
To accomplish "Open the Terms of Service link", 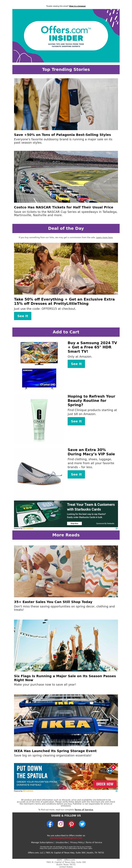I will click(x=84, y=809).
